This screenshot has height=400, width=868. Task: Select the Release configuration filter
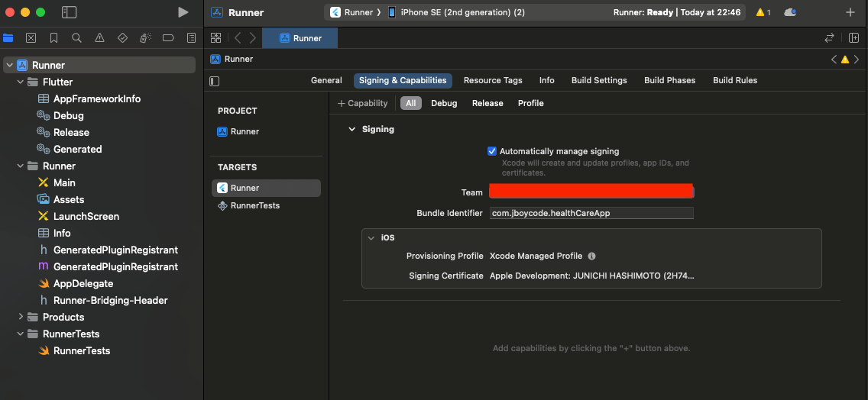487,103
